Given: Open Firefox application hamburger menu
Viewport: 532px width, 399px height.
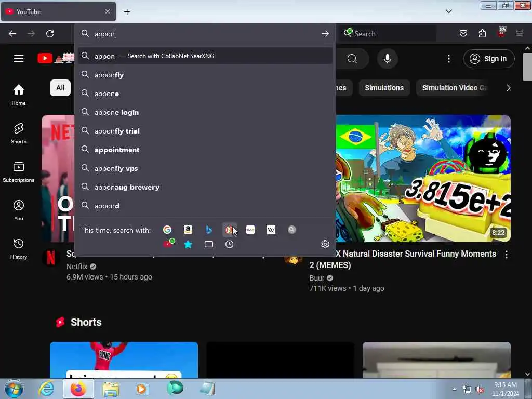Looking at the screenshot, I should 520,33.
